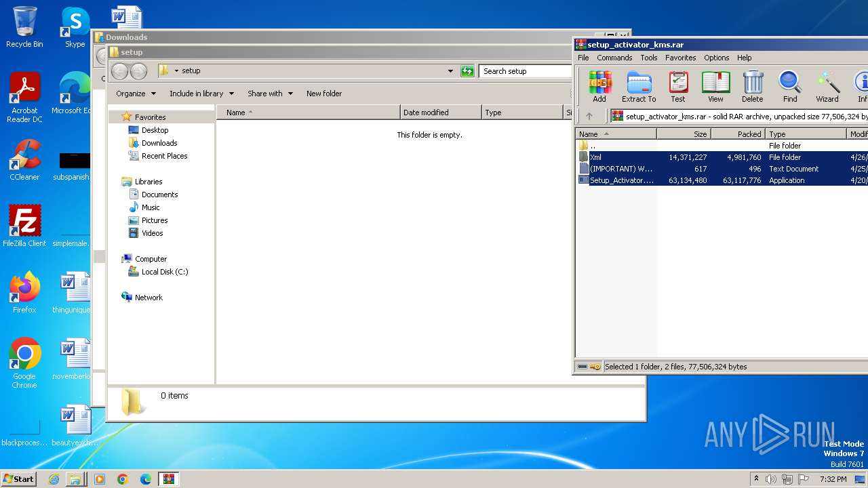The width and height of the screenshot is (868, 488).
Task: Open Windows Media Player taskbar icon
Action: tap(100, 479)
